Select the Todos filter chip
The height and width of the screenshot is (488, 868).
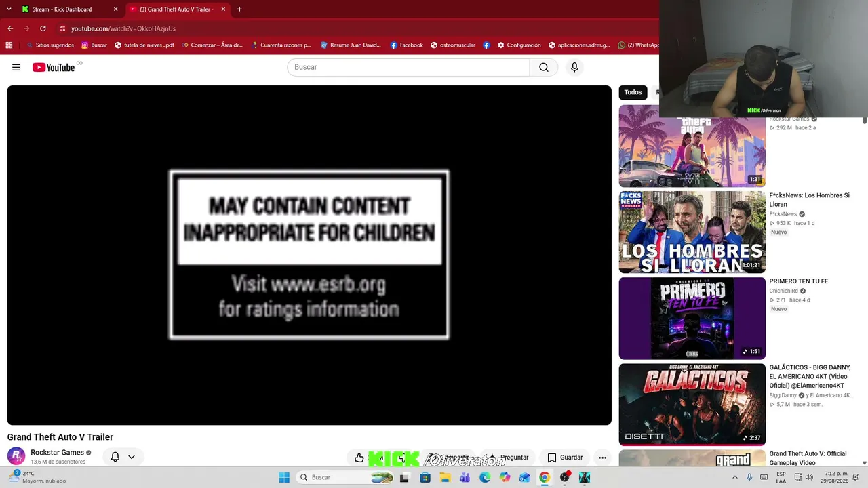[633, 92]
